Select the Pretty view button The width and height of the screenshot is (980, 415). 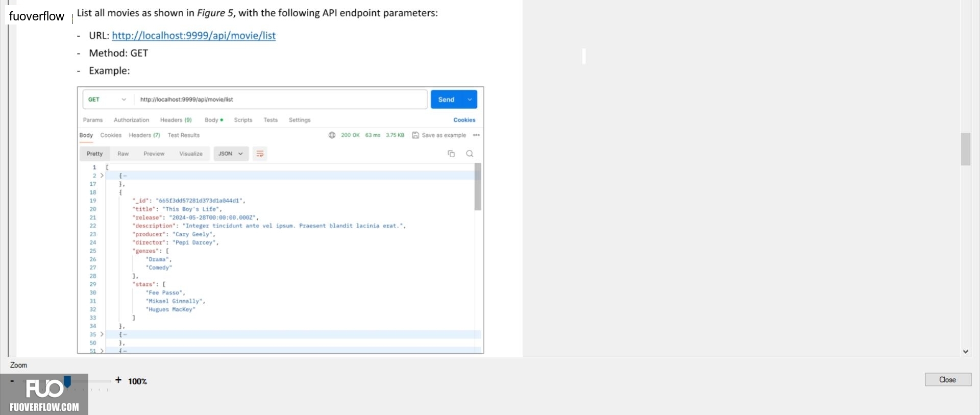pyautogui.click(x=95, y=154)
